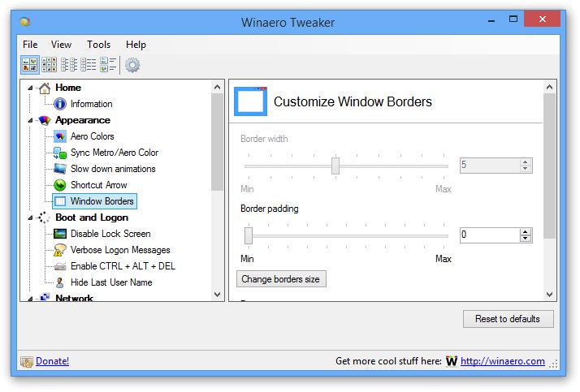Image resolution: width=580 pixels, height=392 pixels.
Task: Select the details view toolbar icon
Action: 108,65
